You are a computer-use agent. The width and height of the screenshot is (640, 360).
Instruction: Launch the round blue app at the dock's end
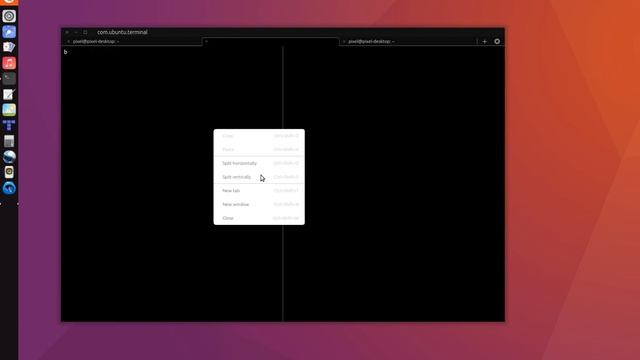click(9, 188)
